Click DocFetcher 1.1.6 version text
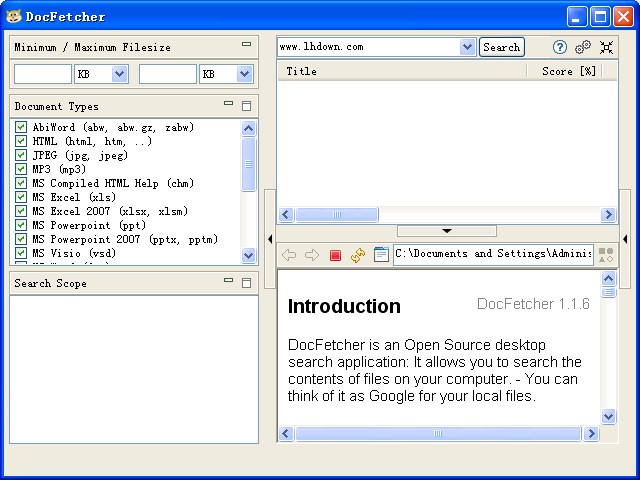The height and width of the screenshot is (480, 640). point(533,304)
